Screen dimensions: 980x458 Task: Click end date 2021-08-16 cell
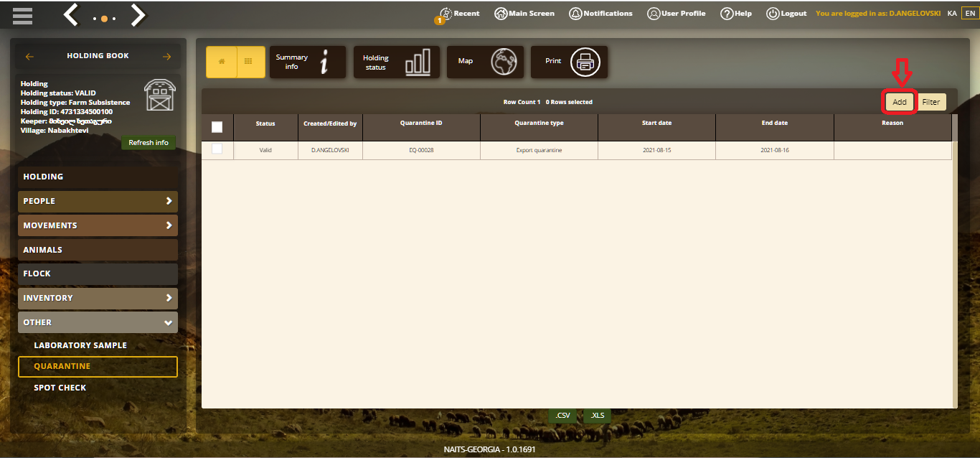(775, 151)
